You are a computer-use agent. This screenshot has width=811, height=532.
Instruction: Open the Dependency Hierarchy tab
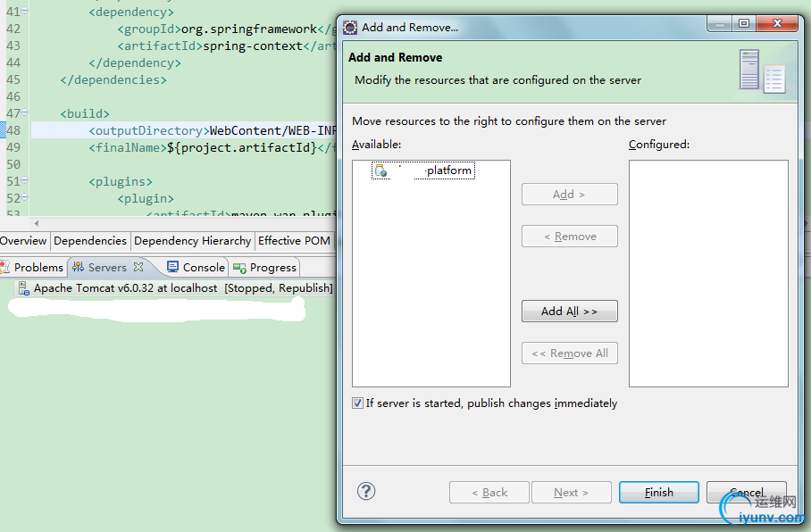click(x=192, y=241)
